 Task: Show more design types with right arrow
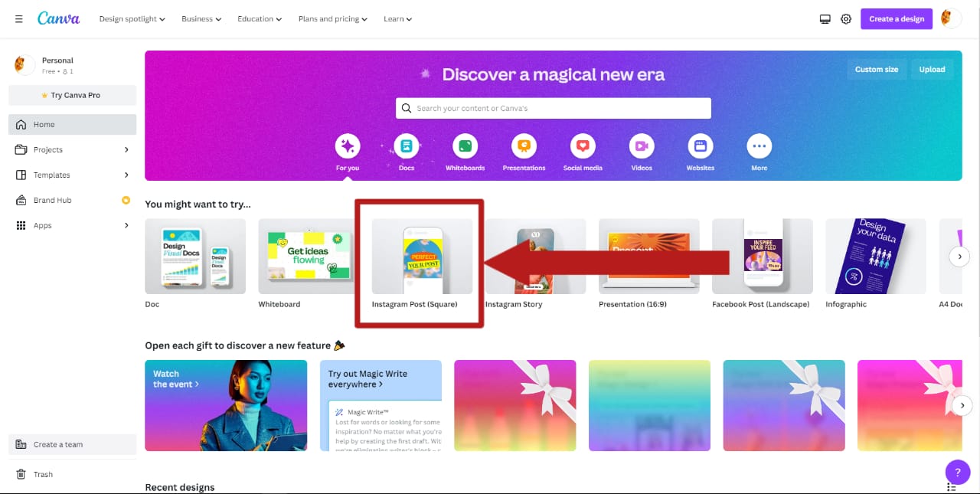[x=959, y=257]
